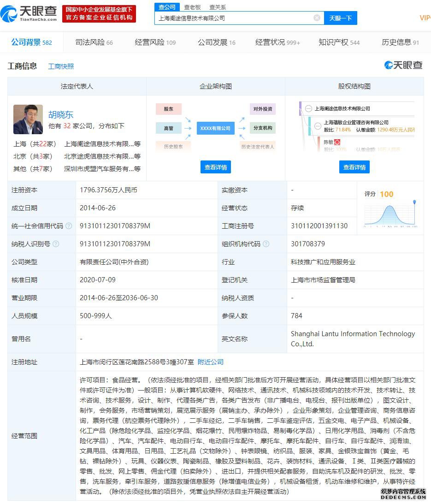This screenshot has width=431, height=504.
Task: Select the 查公司 search tab
Action: tap(167, 7)
